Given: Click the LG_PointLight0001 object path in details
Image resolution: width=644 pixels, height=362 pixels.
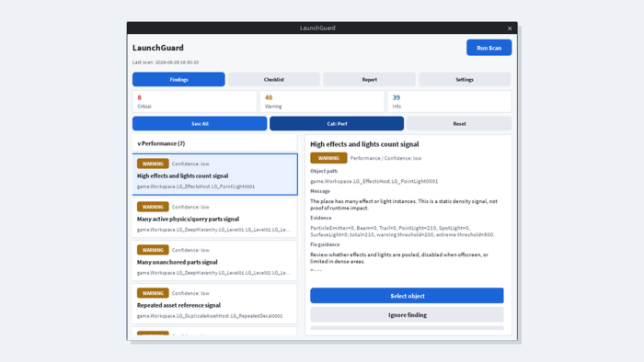Looking at the screenshot, I should (x=374, y=181).
